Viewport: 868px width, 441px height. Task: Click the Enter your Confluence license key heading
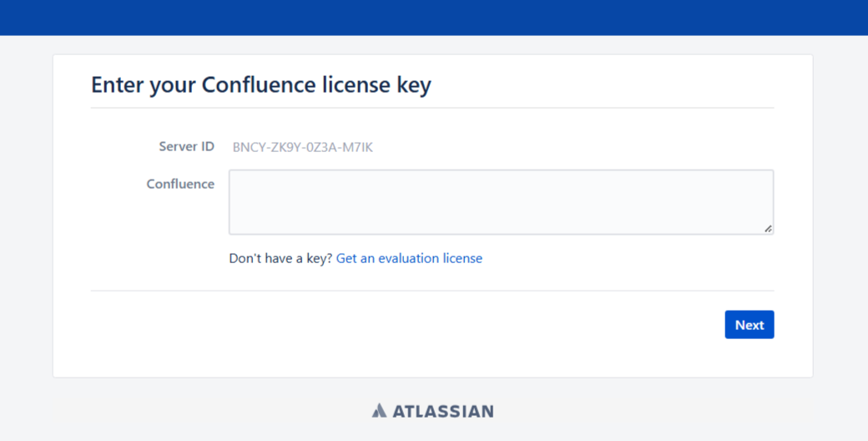pyautogui.click(x=260, y=84)
